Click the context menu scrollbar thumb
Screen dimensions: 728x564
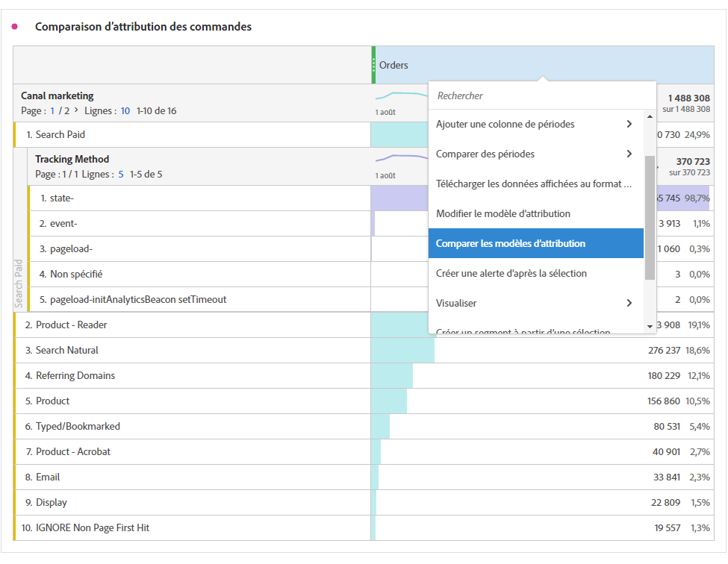pyautogui.click(x=650, y=216)
